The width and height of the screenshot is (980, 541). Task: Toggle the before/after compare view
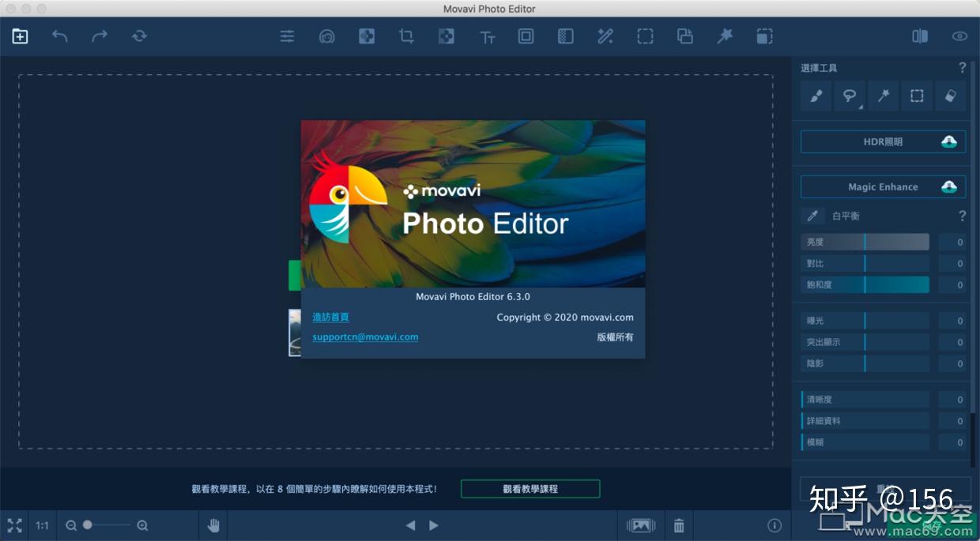coord(920,36)
